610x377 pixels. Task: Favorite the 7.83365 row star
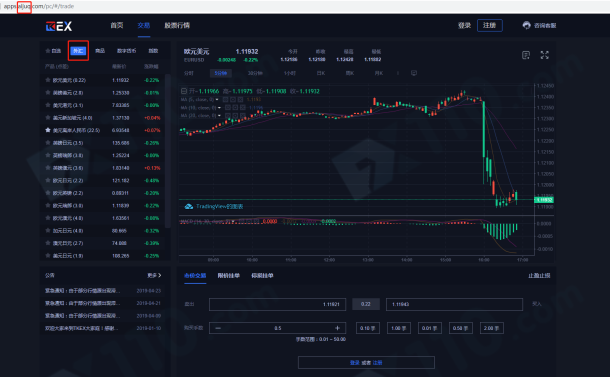(48, 105)
